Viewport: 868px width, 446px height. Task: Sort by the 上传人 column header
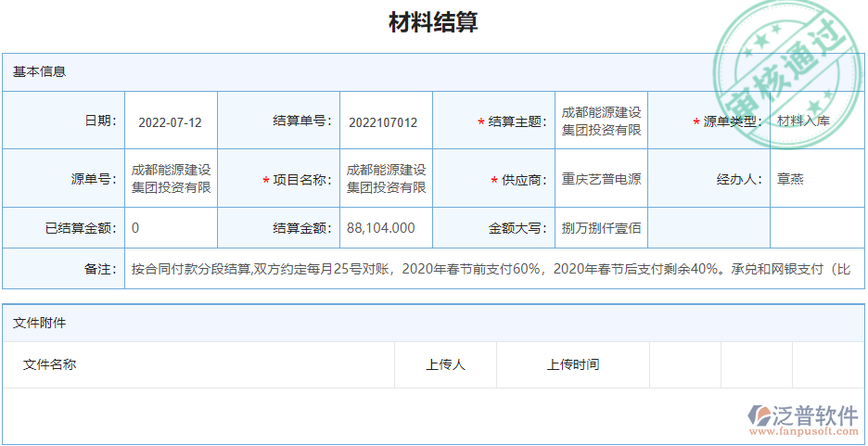(445, 364)
